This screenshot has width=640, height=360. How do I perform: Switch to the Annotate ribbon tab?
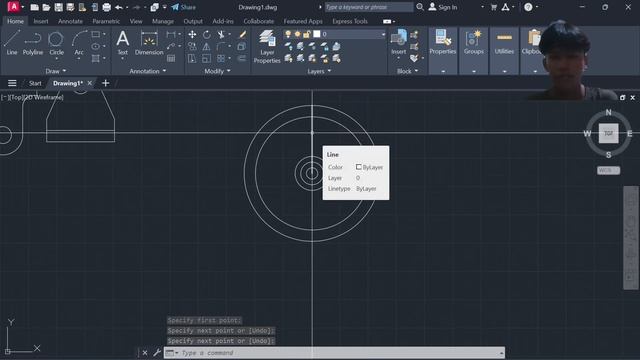[x=70, y=21]
